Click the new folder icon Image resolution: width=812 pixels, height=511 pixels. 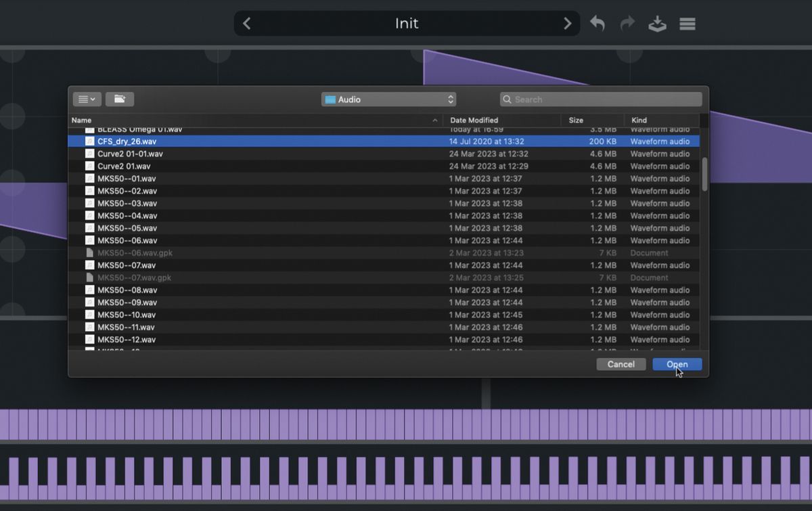(120, 99)
